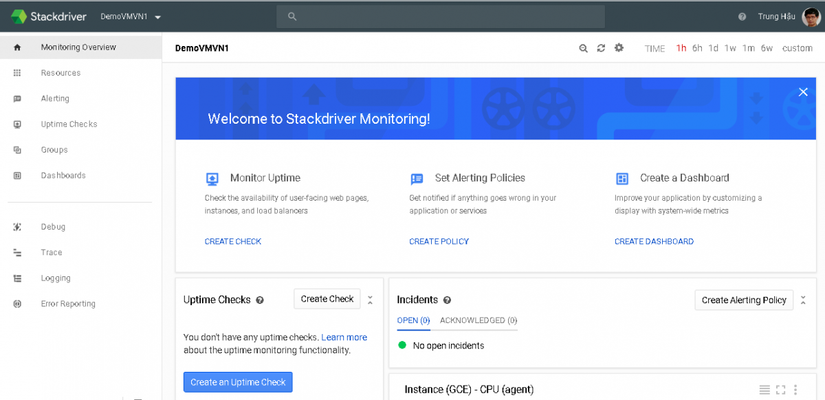Image resolution: width=825 pixels, height=400 pixels.
Task: Click the Monitoring Overview home icon
Action: point(17,47)
